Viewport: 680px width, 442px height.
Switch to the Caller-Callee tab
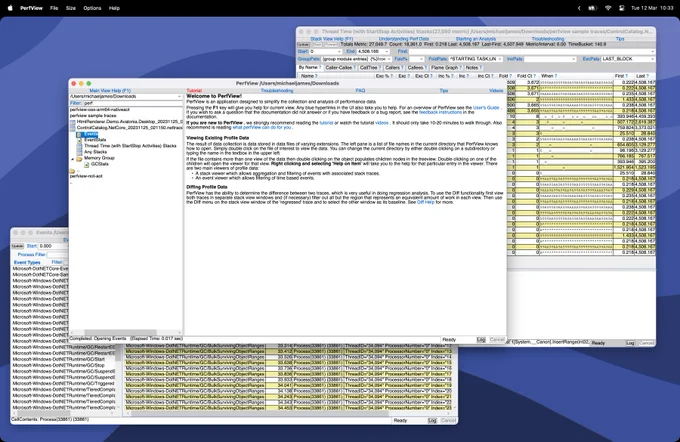pos(340,68)
